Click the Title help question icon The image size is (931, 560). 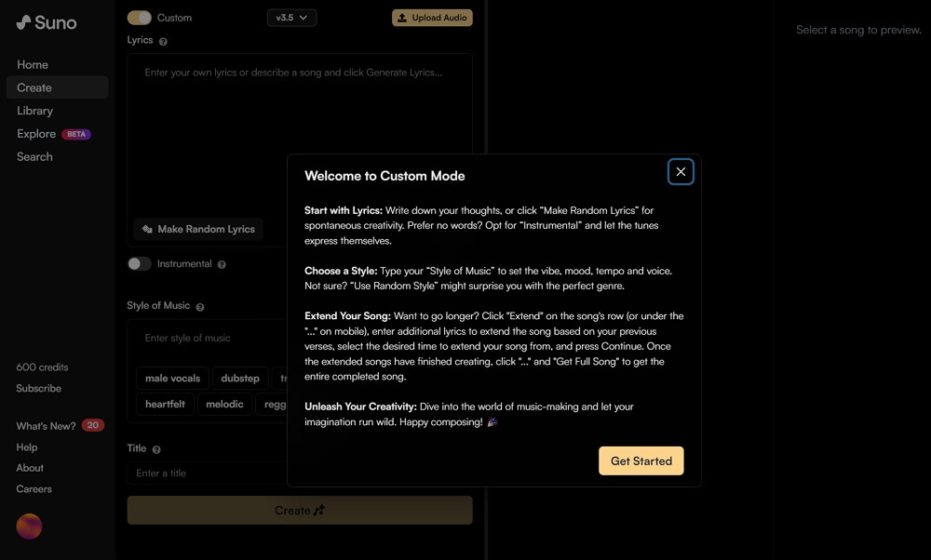click(x=156, y=449)
